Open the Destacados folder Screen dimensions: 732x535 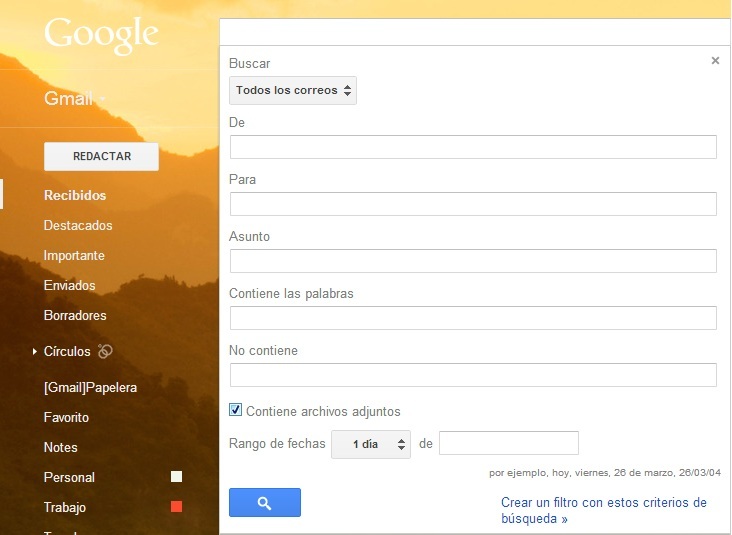78,225
